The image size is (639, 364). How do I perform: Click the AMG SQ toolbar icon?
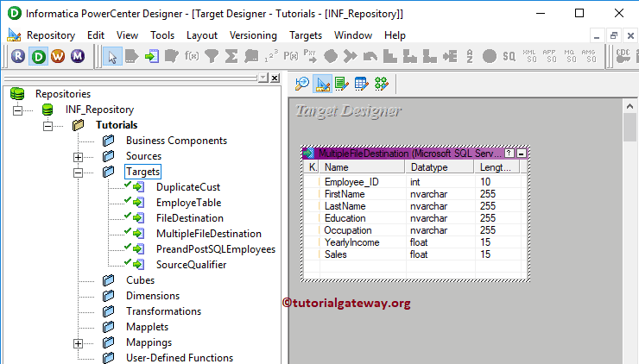tap(588, 56)
